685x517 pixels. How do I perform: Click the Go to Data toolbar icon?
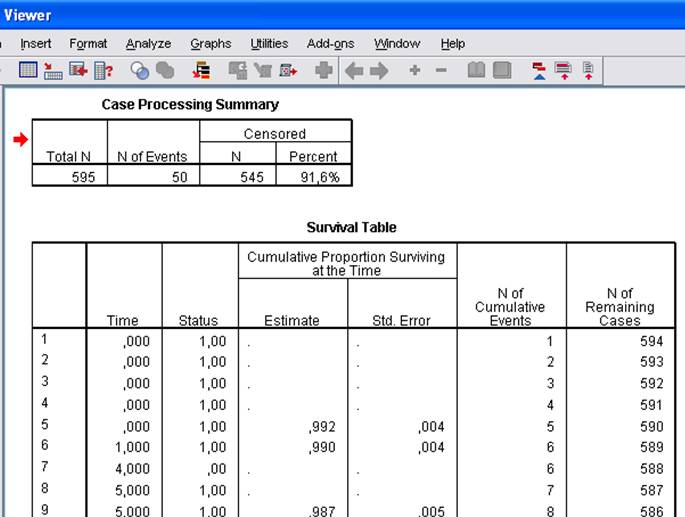point(29,71)
